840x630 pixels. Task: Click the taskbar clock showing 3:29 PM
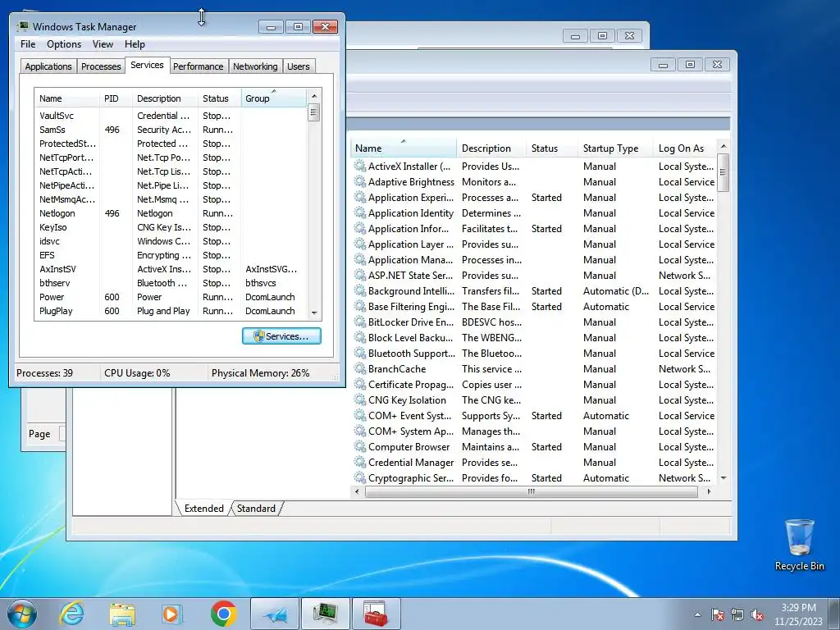click(x=798, y=614)
